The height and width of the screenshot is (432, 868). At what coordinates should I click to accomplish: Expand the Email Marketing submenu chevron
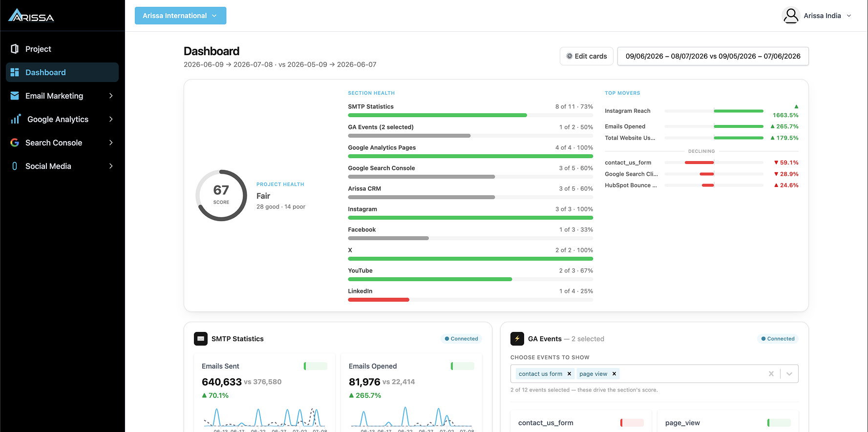tap(111, 96)
